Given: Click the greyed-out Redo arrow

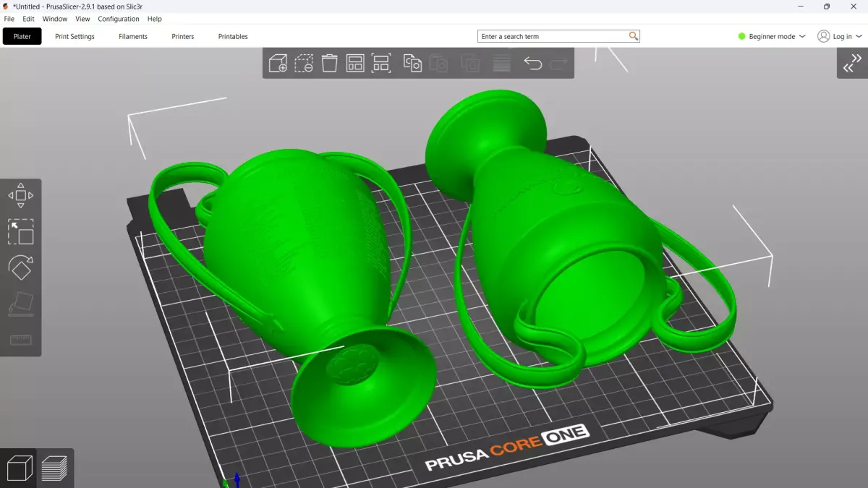Looking at the screenshot, I should coord(558,64).
